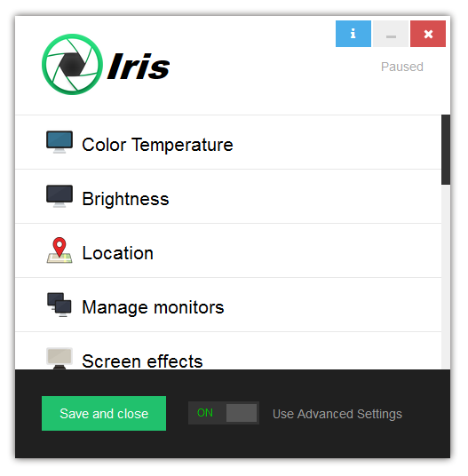Click the dark Brightness monitor icon
The height and width of the screenshot is (476, 468).
click(x=59, y=196)
